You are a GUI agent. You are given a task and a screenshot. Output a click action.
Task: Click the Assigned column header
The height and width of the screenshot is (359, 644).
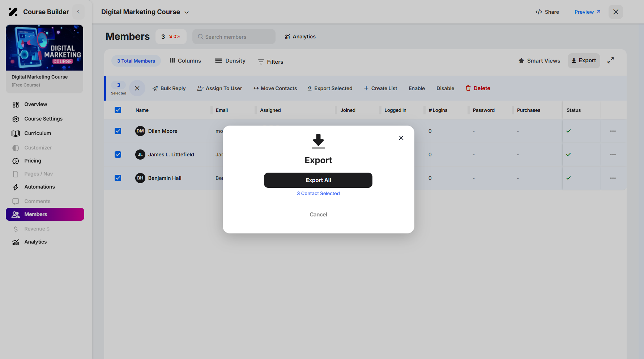tap(270, 110)
